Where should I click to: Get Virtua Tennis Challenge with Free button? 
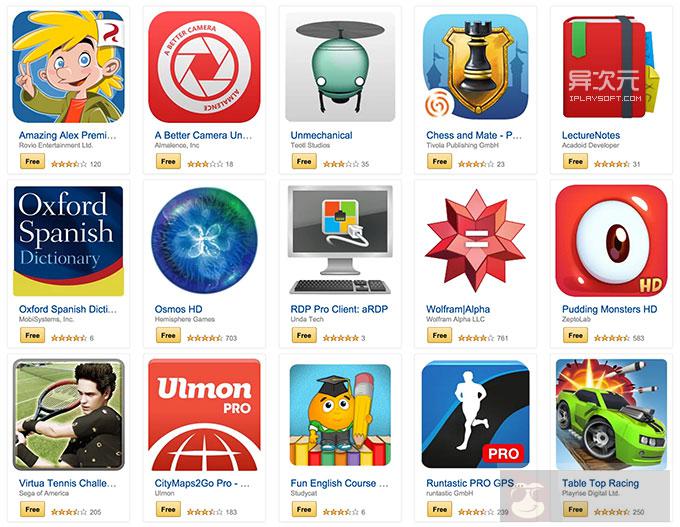point(33,510)
